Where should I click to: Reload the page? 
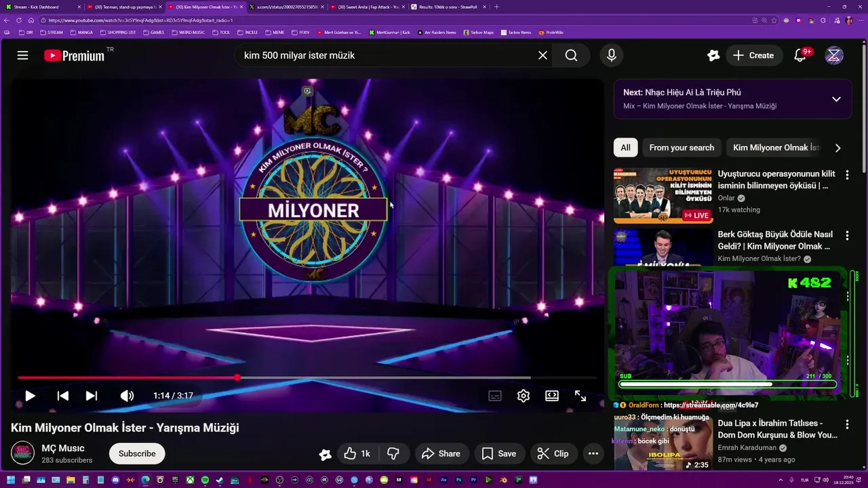[18, 20]
